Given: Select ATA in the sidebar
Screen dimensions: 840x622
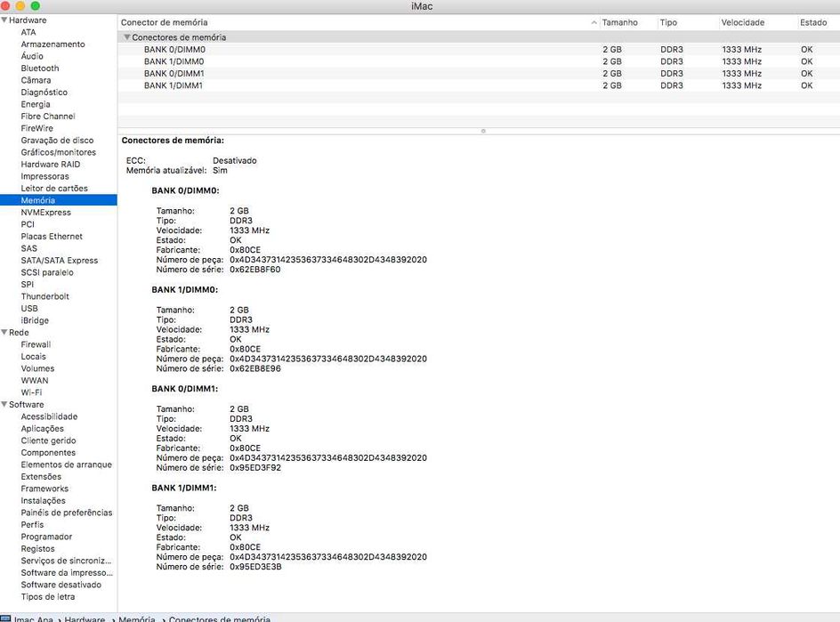Looking at the screenshot, I should click(28, 32).
